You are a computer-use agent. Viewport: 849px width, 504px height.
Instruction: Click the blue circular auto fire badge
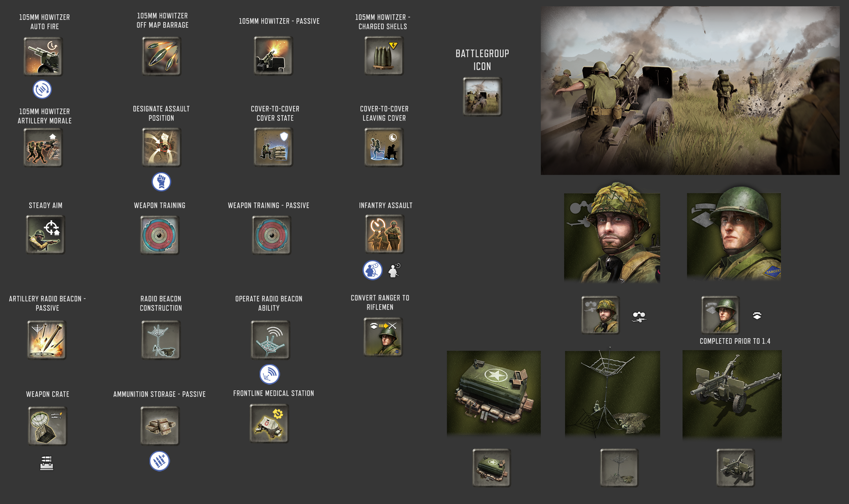42,89
